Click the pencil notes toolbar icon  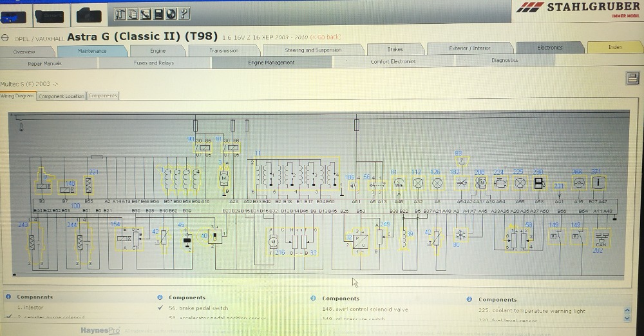pyautogui.click(x=146, y=14)
